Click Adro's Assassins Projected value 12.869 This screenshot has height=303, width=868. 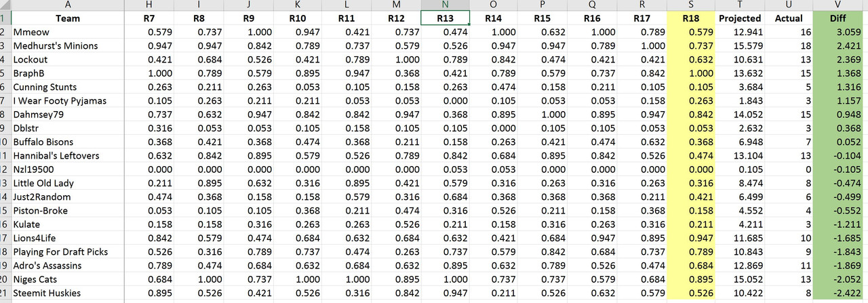point(739,266)
